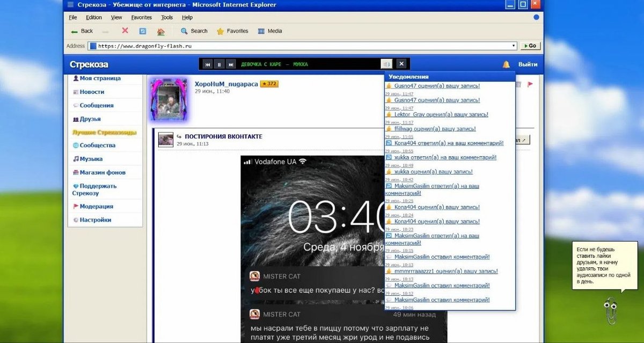
Task: Refresh the page in the browser toolbar
Action: click(143, 31)
